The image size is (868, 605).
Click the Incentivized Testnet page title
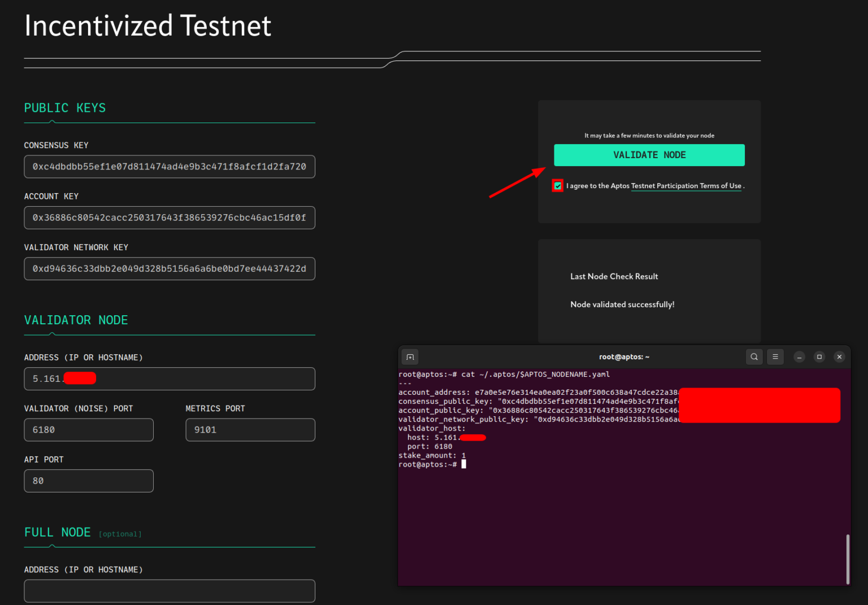tap(148, 26)
